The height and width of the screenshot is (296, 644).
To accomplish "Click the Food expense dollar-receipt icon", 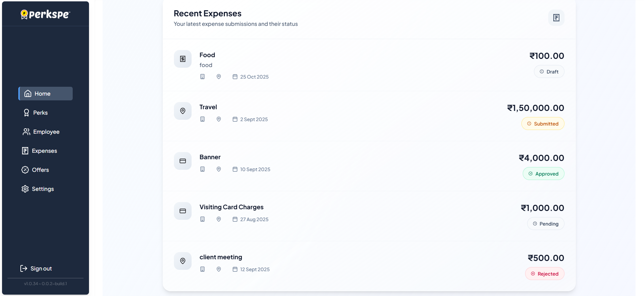I will pyautogui.click(x=183, y=59).
